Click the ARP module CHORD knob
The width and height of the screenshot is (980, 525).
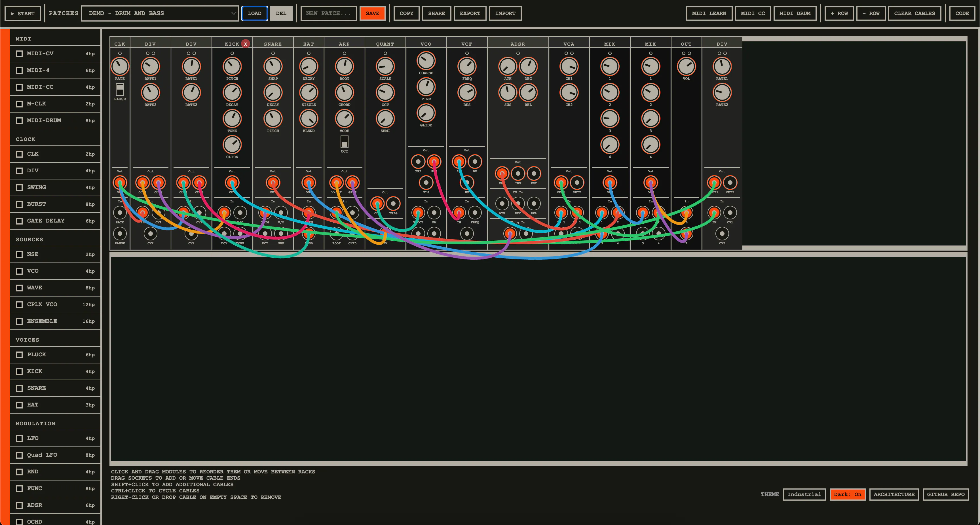344,92
